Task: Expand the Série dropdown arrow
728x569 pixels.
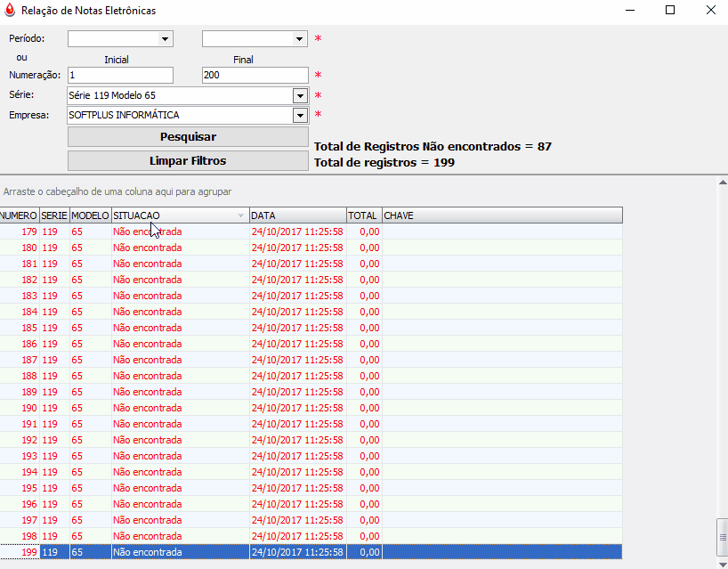Action: click(x=301, y=95)
